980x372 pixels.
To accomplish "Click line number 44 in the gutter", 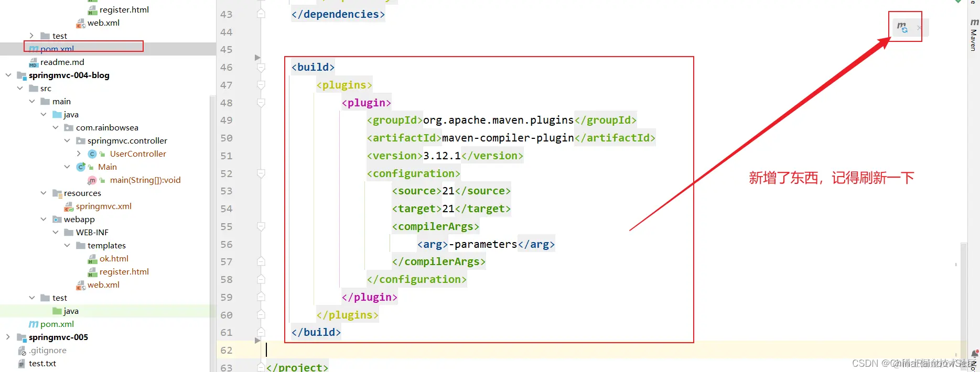I will 227,32.
